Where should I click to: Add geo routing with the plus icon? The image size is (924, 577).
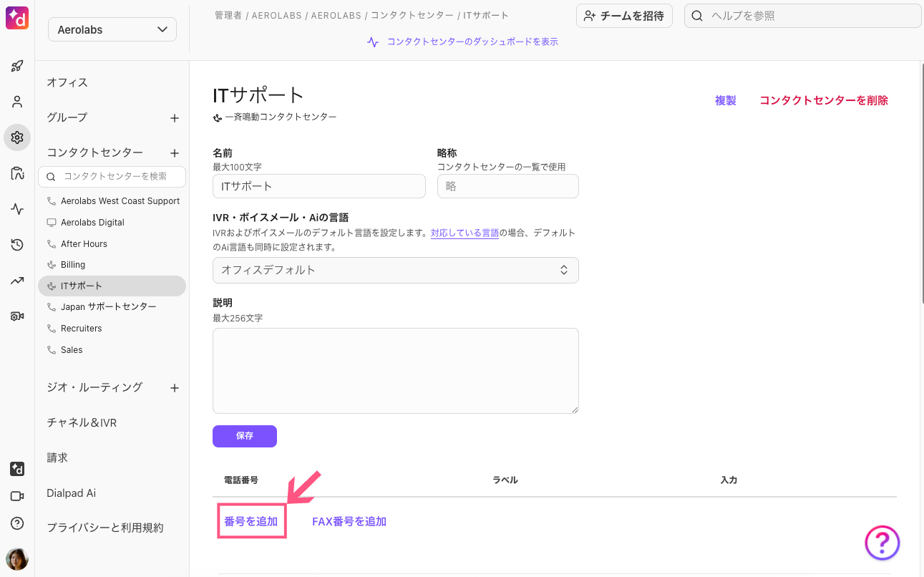pos(174,388)
